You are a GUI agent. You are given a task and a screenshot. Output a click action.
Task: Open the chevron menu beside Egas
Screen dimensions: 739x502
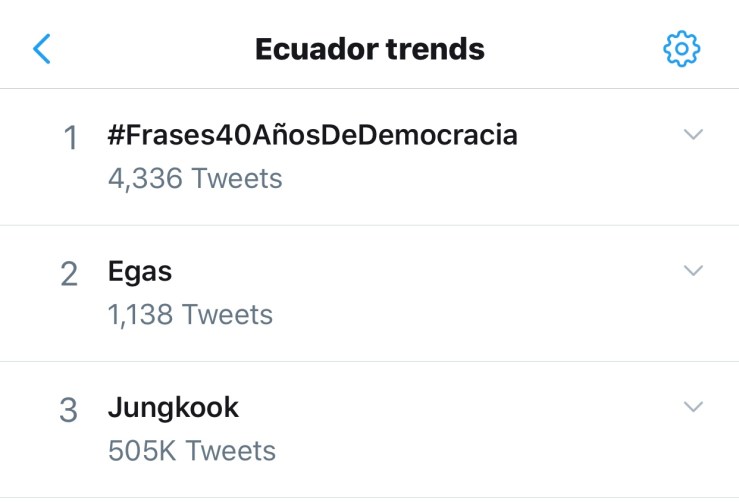click(x=693, y=270)
